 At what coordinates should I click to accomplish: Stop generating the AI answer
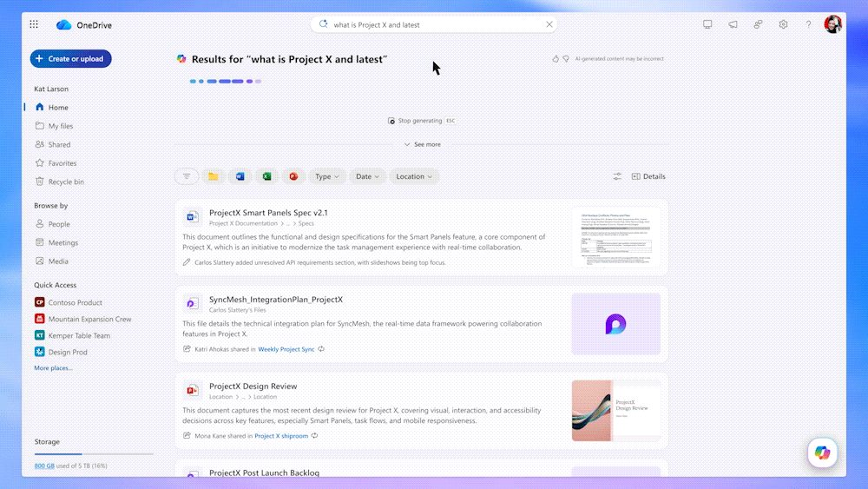pyautogui.click(x=421, y=121)
